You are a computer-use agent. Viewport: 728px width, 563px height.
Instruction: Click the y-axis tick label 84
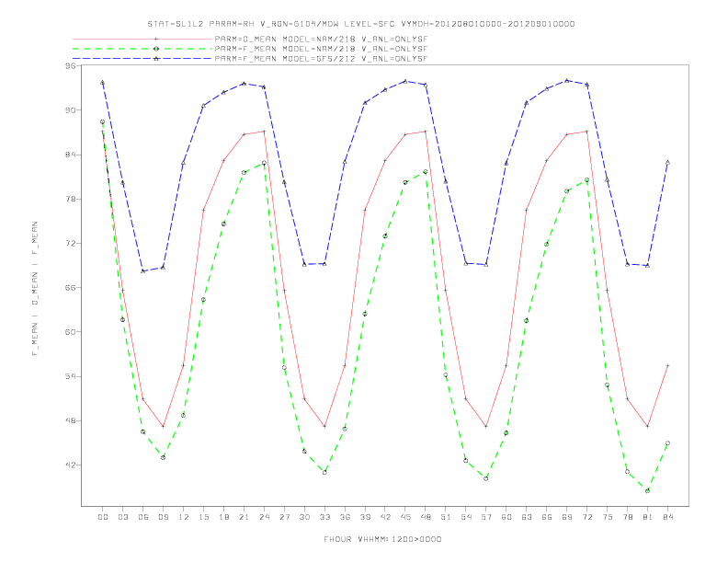pyautogui.click(x=70, y=155)
